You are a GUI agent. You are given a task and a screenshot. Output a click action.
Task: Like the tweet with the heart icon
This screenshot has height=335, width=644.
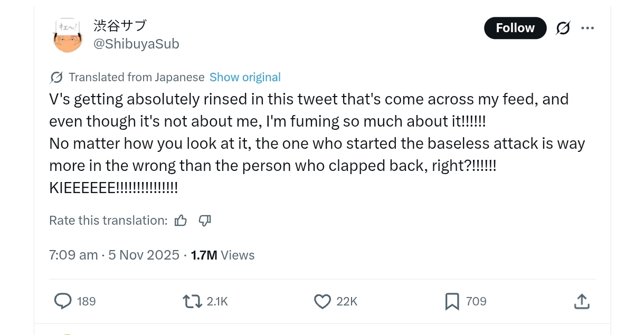tap(322, 301)
